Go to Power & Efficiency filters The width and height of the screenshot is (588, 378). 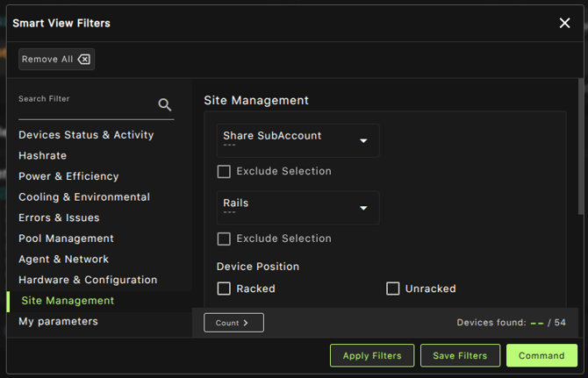tap(68, 176)
